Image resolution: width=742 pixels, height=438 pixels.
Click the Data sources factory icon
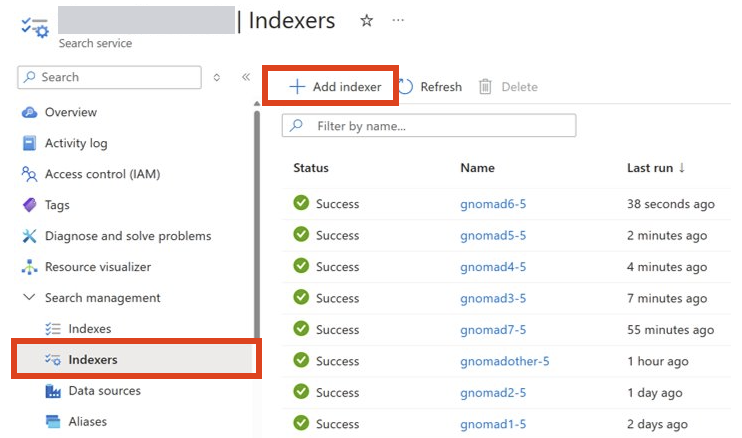[53, 391]
